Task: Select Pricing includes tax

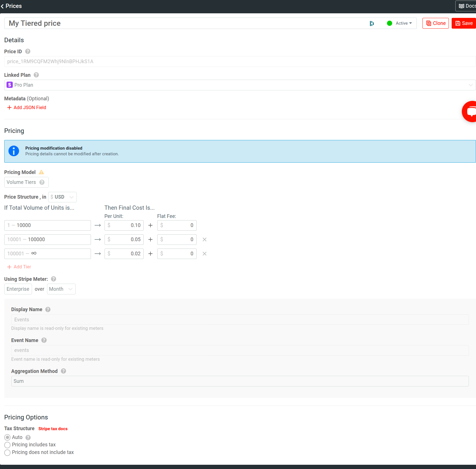Action: pyautogui.click(x=8, y=445)
